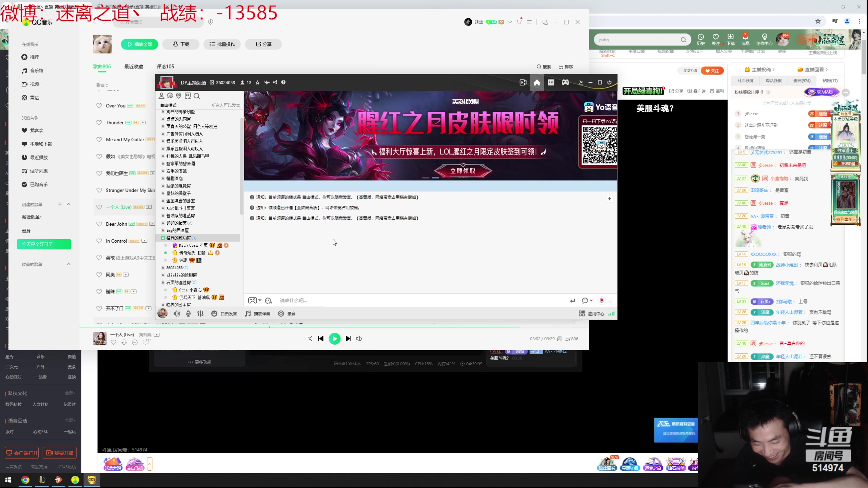Open the 播放伴奏 music accompaniment
The image size is (868, 488).
coord(257,313)
